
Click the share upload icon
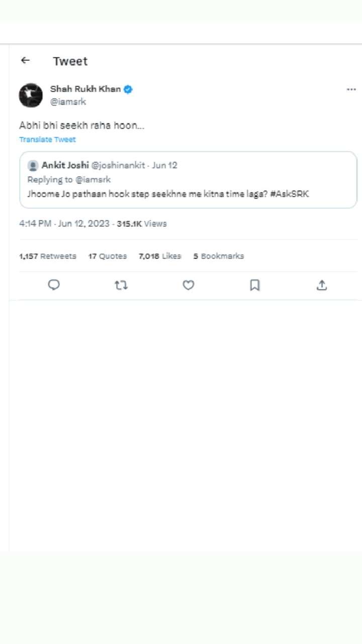coord(322,285)
